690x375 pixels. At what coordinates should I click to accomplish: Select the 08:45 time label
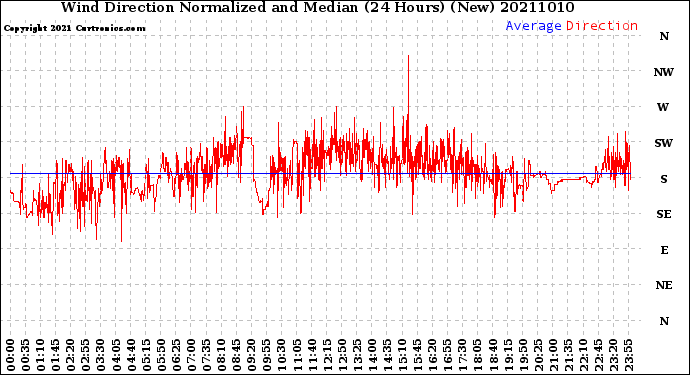pyautogui.click(x=237, y=355)
